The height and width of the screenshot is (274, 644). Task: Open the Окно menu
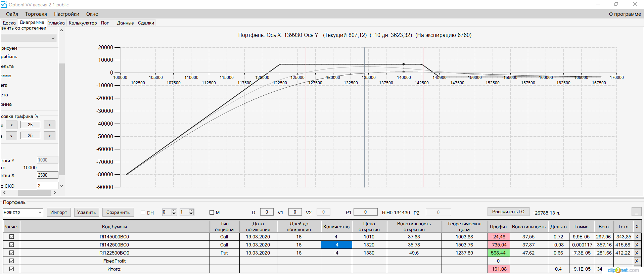[x=92, y=14]
